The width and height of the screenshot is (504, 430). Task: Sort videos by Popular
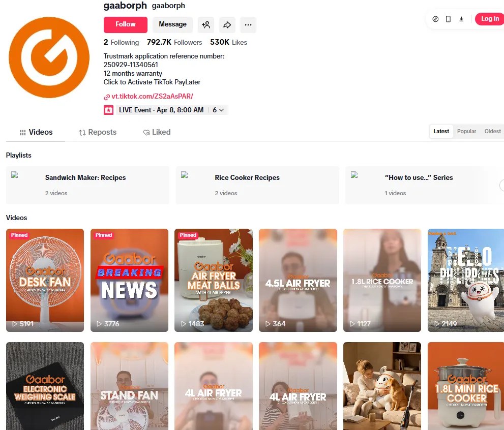pyautogui.click(x=466, y=131)
